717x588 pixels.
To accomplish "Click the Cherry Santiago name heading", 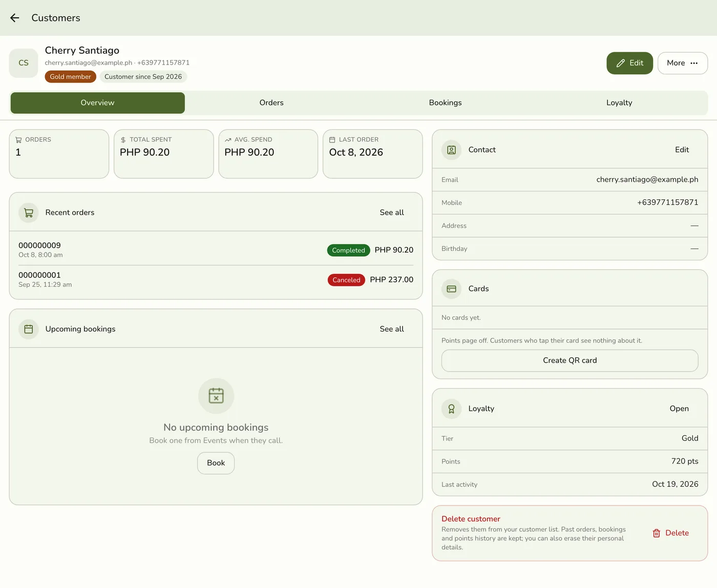I will pos(82,50).
